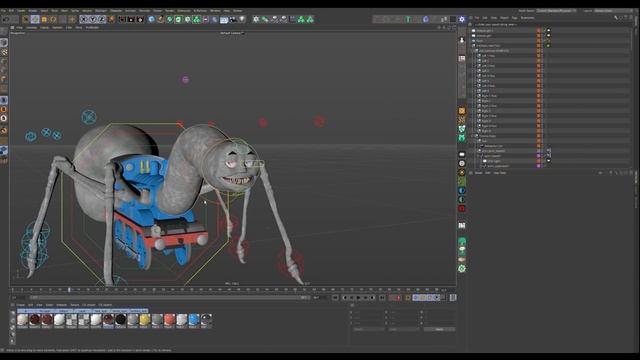The width and height of the screenshot is (640, 360).
Task: Select the Scale tool
Action: (44, 19)
